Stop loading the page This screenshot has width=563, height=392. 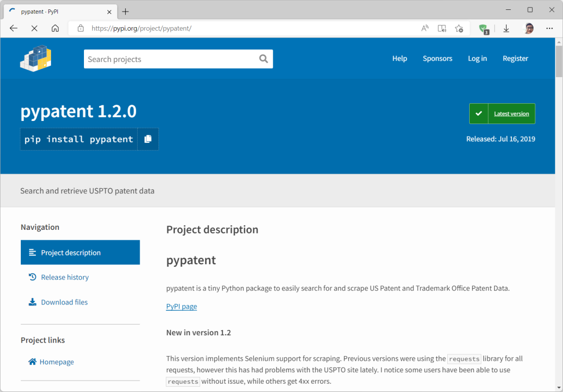coord(34,28)
